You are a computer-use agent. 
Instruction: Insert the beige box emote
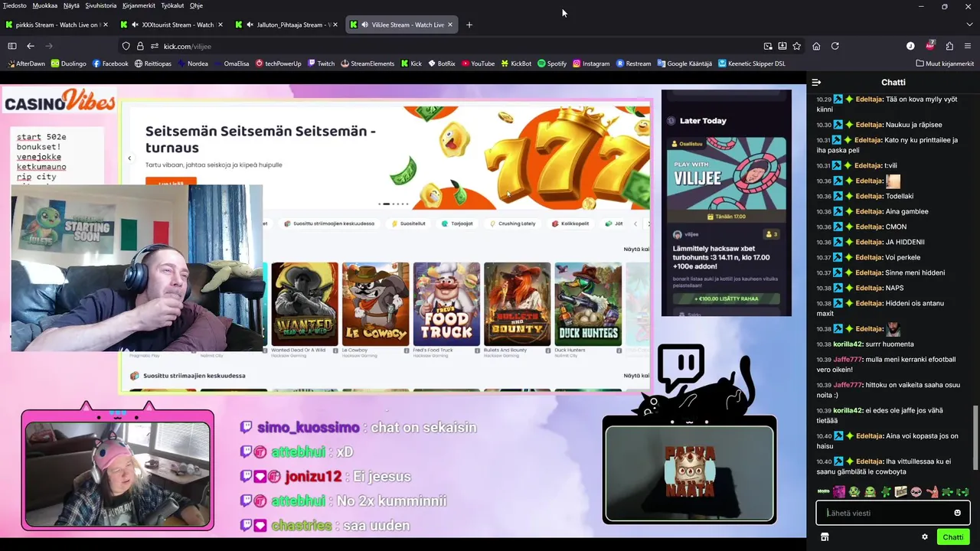tap(900, 491)
